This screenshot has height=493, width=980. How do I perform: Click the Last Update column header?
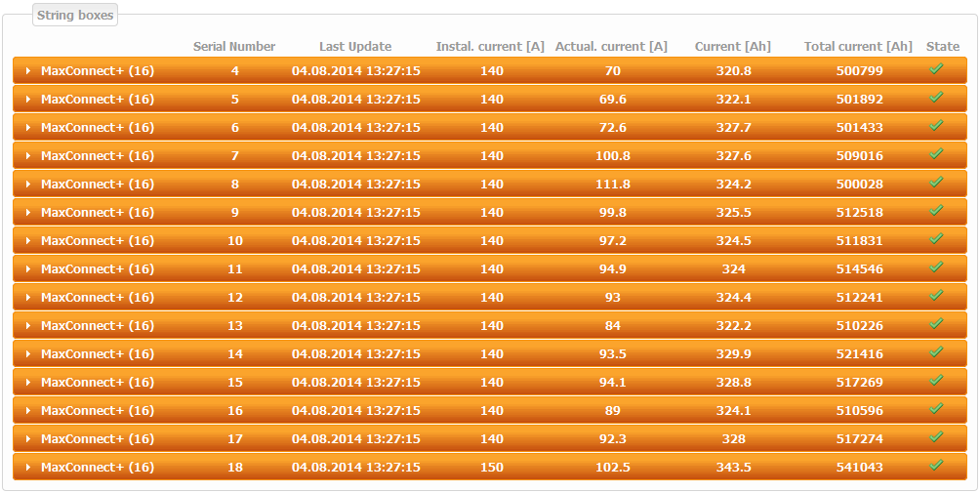click(x=355, y=47)
